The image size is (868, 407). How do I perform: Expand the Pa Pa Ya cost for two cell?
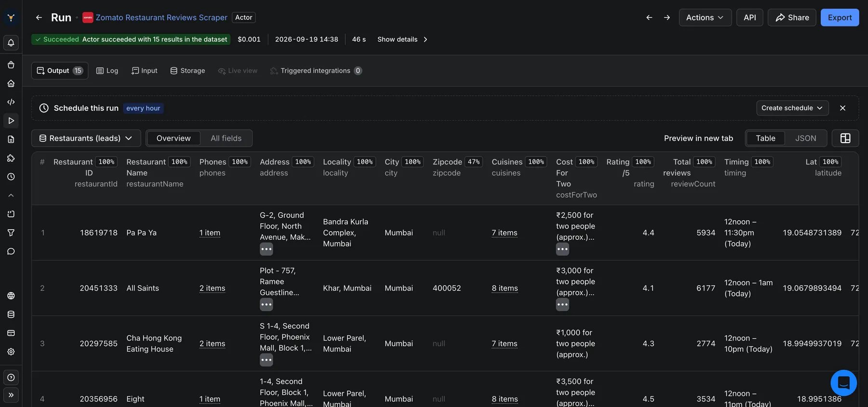562,249
